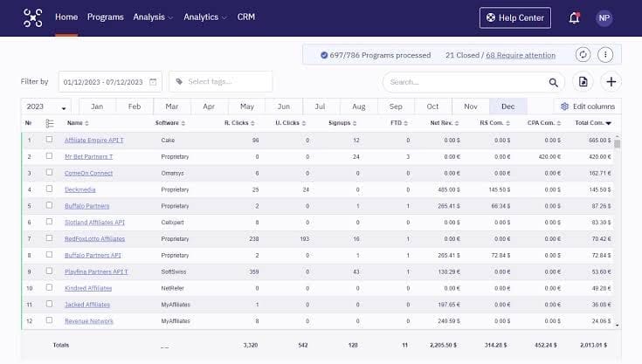Image resolution: width=642 pixels, height=364 pixels.
Task: Click the plus add program button
Action: [611, 82]
